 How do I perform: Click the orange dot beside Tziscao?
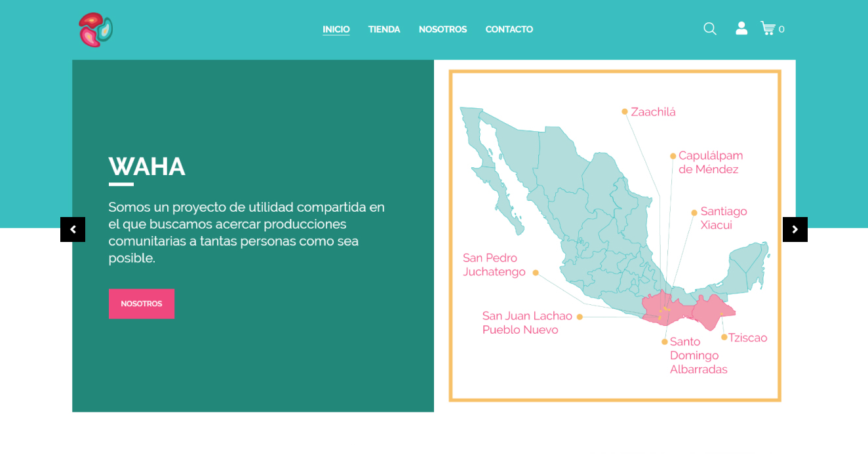click(x=724, y=338)
